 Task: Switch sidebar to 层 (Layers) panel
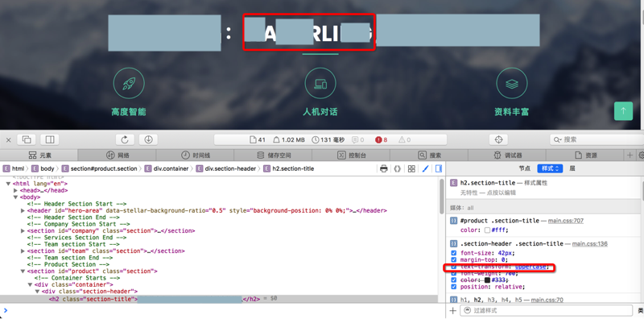572,168
